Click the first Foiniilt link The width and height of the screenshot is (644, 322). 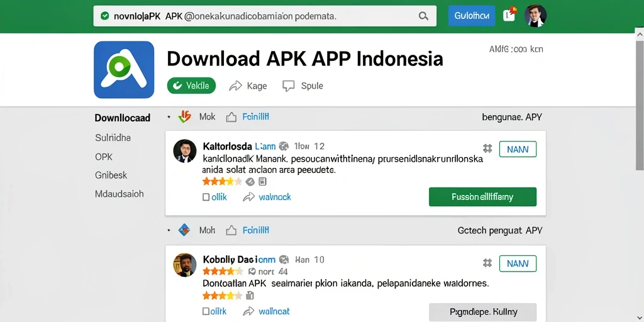click(x=255, y=117)
